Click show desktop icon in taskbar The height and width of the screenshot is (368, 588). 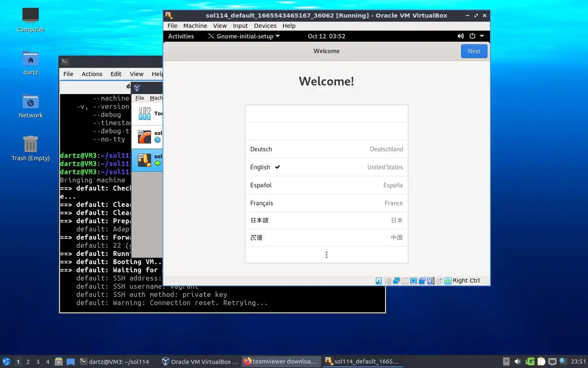(71, 361)
